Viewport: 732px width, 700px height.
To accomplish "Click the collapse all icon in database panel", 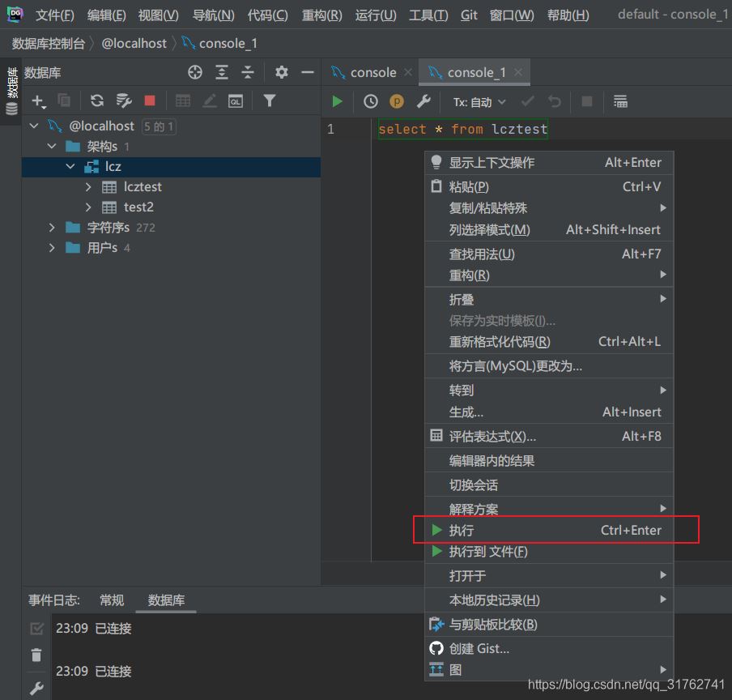I will pos(248,72).
